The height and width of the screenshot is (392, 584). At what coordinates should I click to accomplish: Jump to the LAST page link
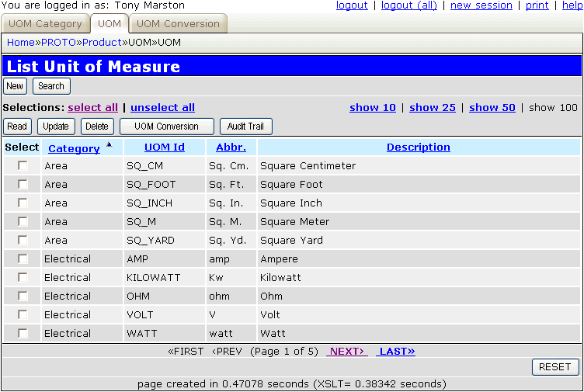(396, 352)
